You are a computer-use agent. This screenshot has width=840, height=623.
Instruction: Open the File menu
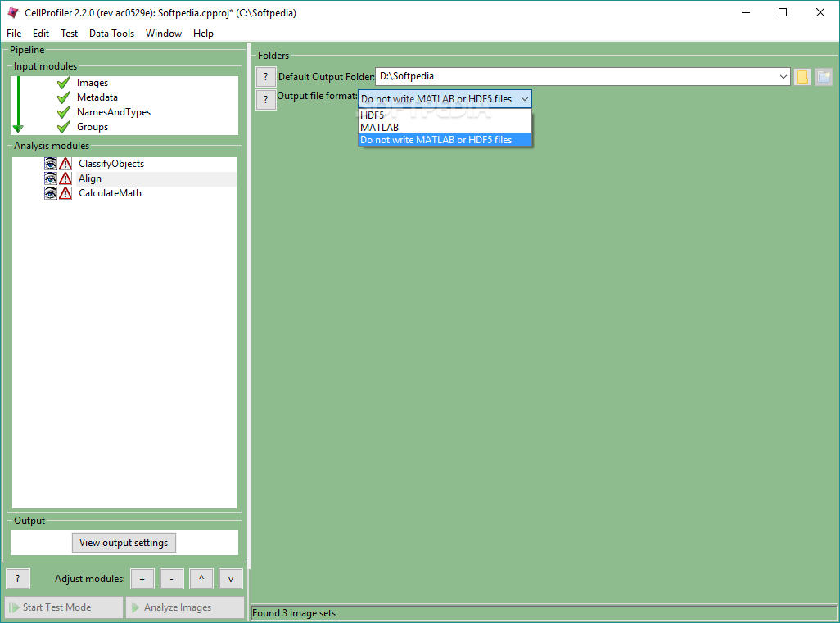coord(14,34)
